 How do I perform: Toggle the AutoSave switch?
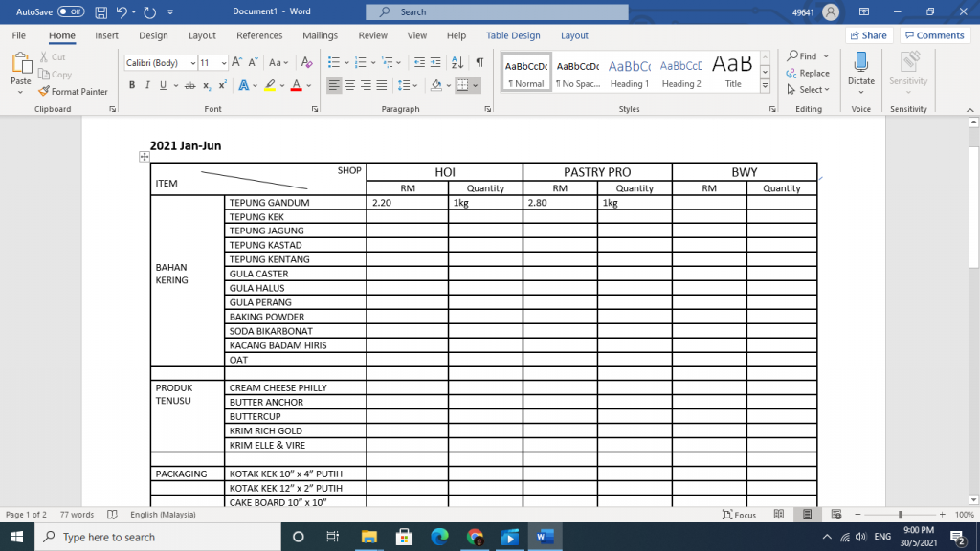(x=70, y=11)
